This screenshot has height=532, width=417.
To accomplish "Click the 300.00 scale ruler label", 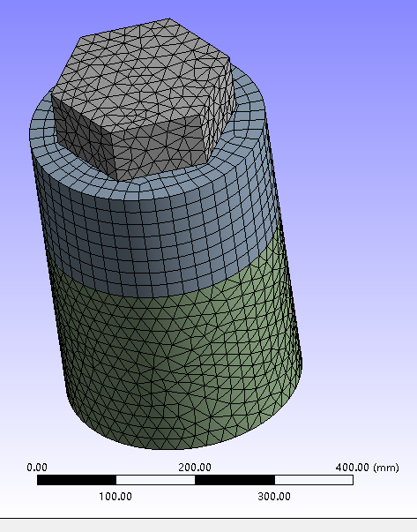I will click(x=274, y=497).
